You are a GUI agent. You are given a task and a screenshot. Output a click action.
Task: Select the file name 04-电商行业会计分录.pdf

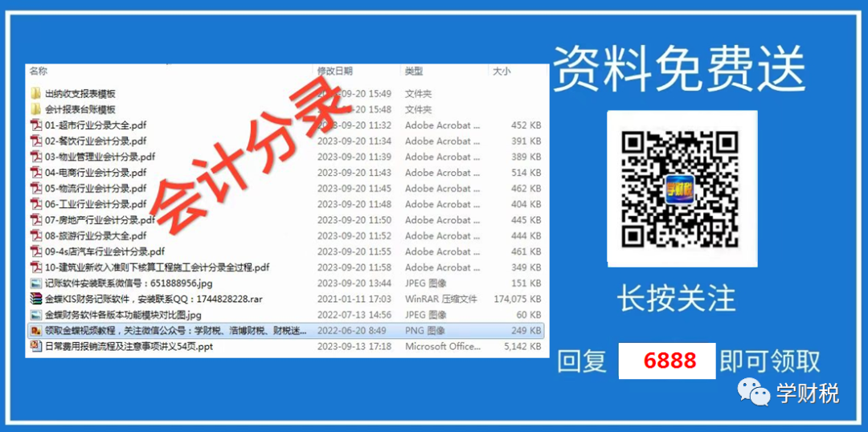point(96,173)
